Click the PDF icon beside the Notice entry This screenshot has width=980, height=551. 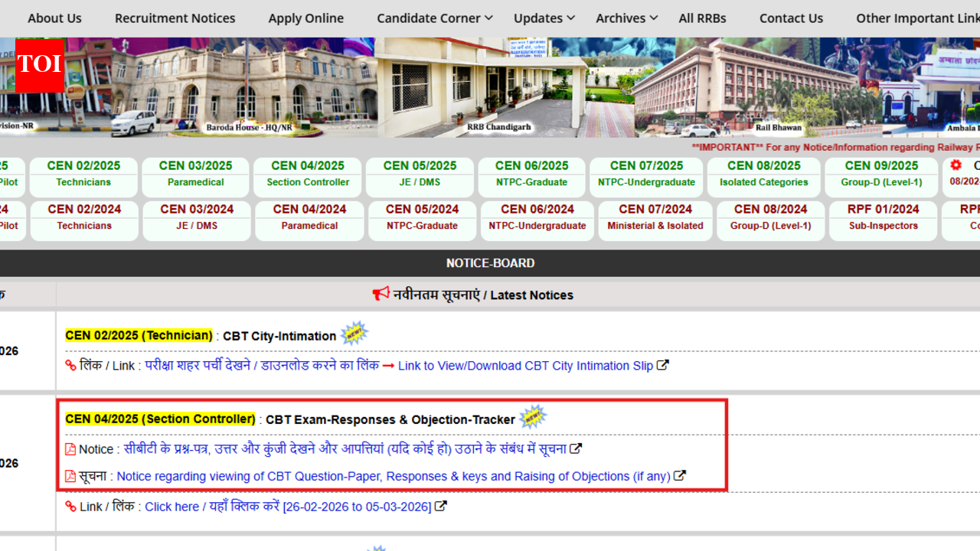[x=70, y=449]
